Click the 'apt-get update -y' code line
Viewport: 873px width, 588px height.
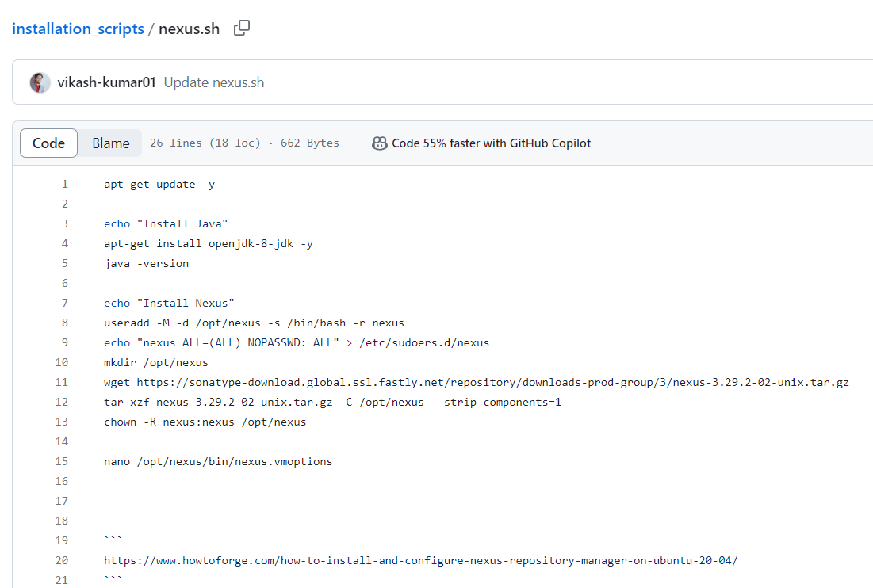coord(159,184)
